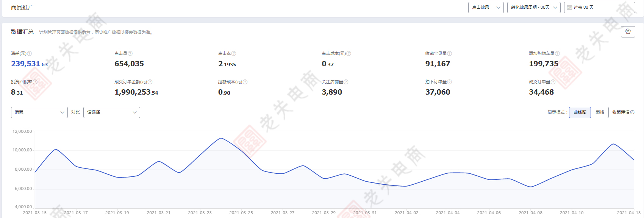This screenshot has width=644, height=218.
Task: Select the 点击成本 value 0.37
Action: (x=328, y=64)
